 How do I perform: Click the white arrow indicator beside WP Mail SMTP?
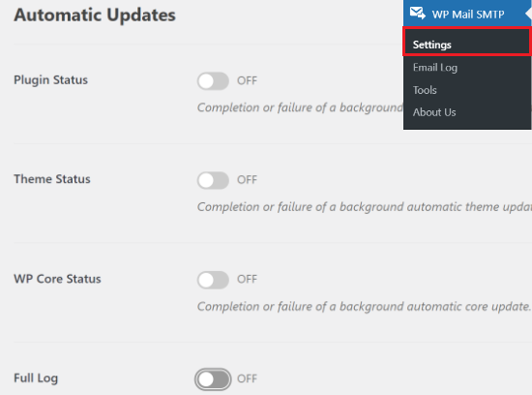click(x=528, y=14)
